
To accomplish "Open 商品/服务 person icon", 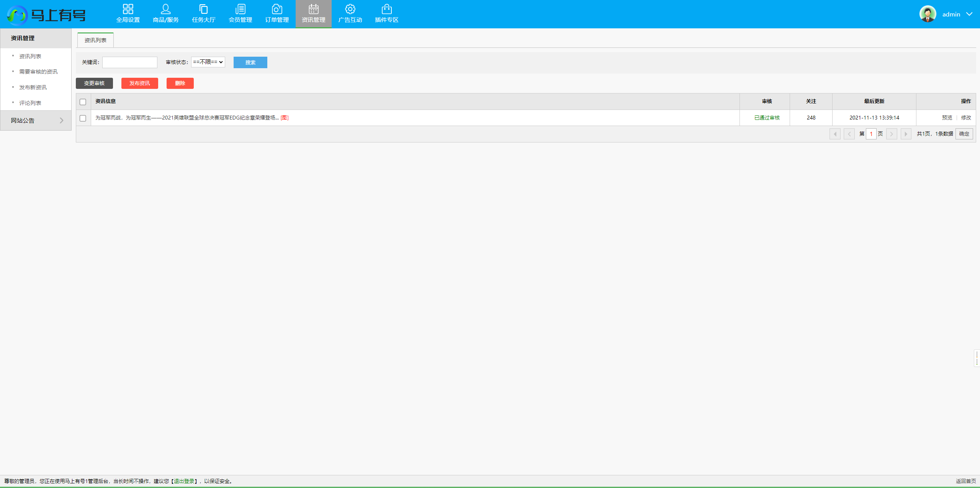I will point(165,9).
